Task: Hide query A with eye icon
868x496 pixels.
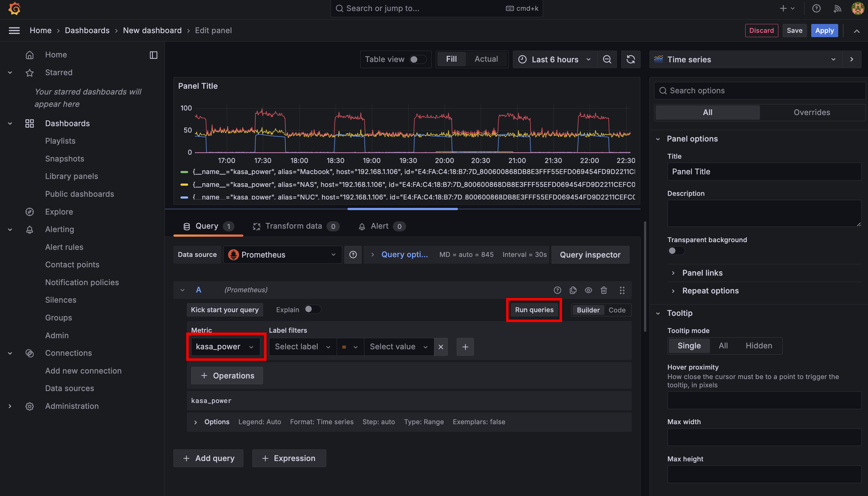Action: coord(588,290)
